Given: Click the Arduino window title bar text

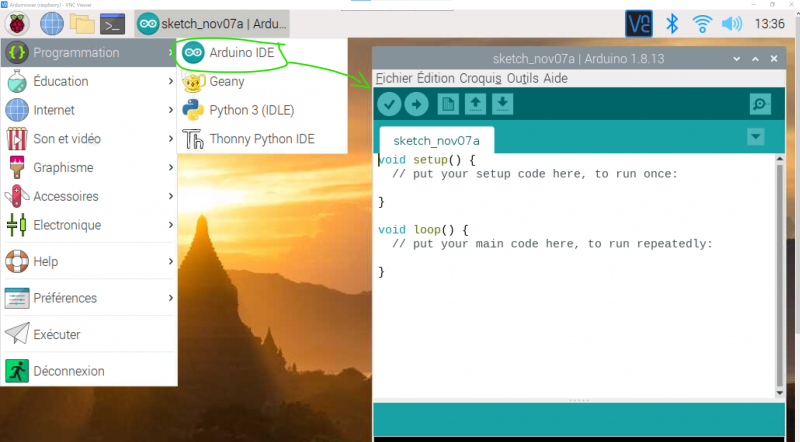Looking at the screenshot, I should point(579,59).
